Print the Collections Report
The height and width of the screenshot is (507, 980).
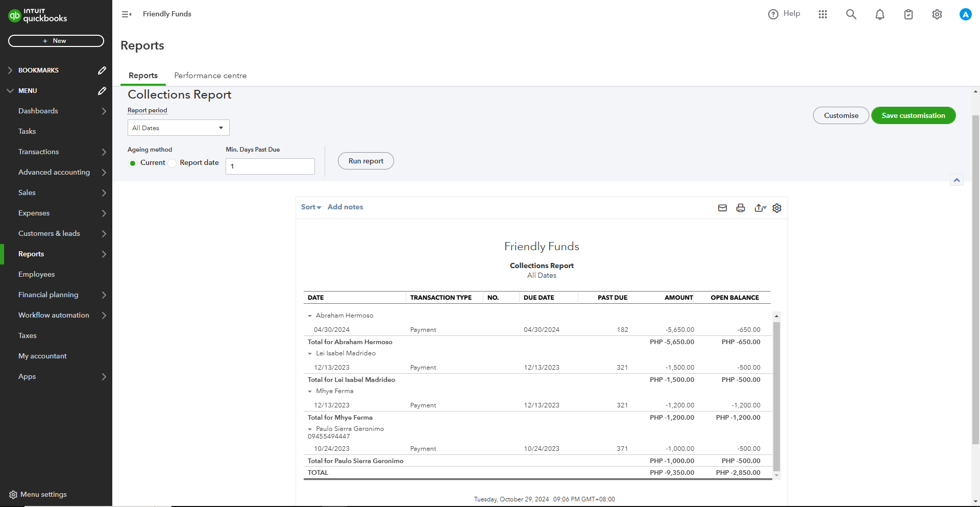[741, 208]
